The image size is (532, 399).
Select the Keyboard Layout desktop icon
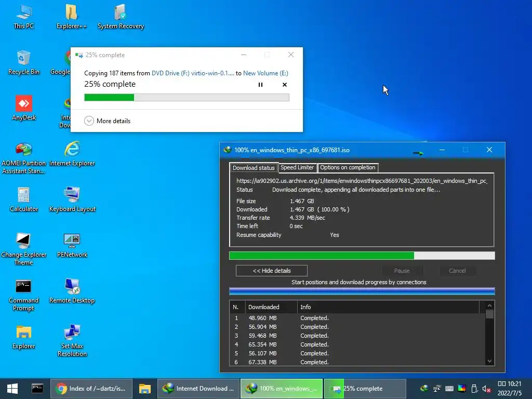(72, 199)
